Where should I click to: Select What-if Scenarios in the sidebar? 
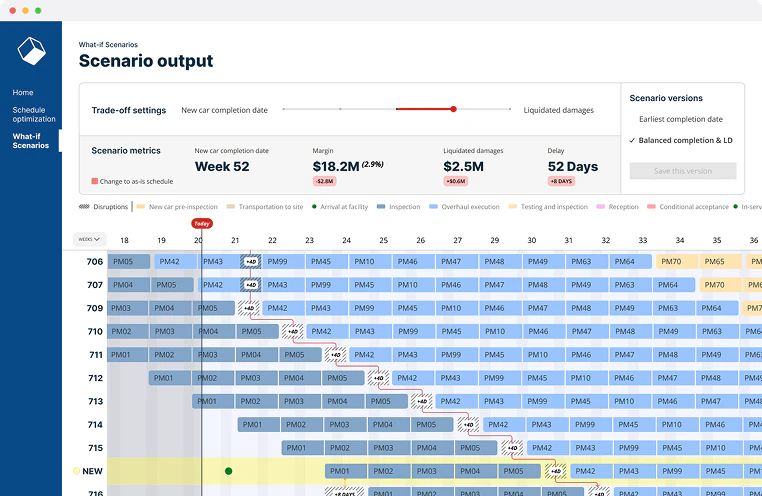31,141
